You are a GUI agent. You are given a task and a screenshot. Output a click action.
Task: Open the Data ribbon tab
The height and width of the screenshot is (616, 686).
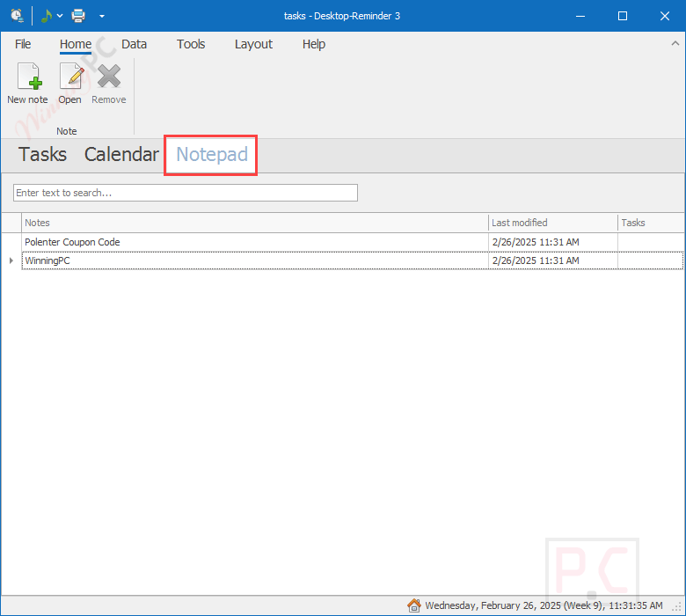point(134,44)
